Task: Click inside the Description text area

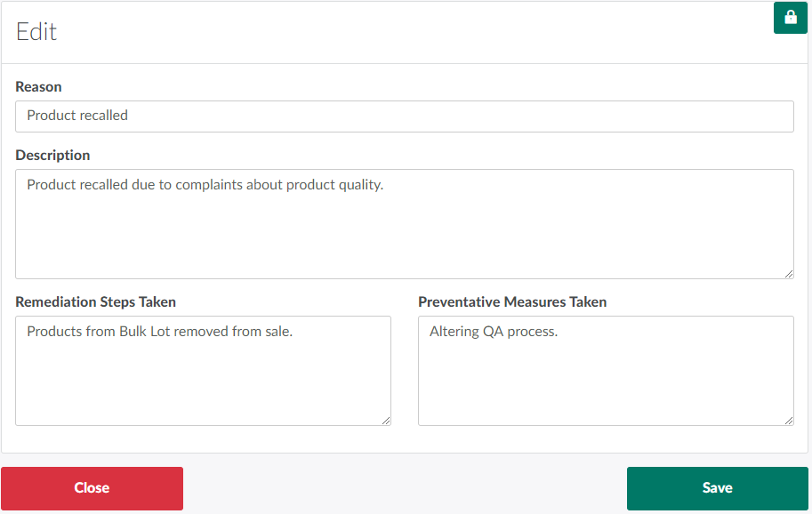Action: (404, 231)
